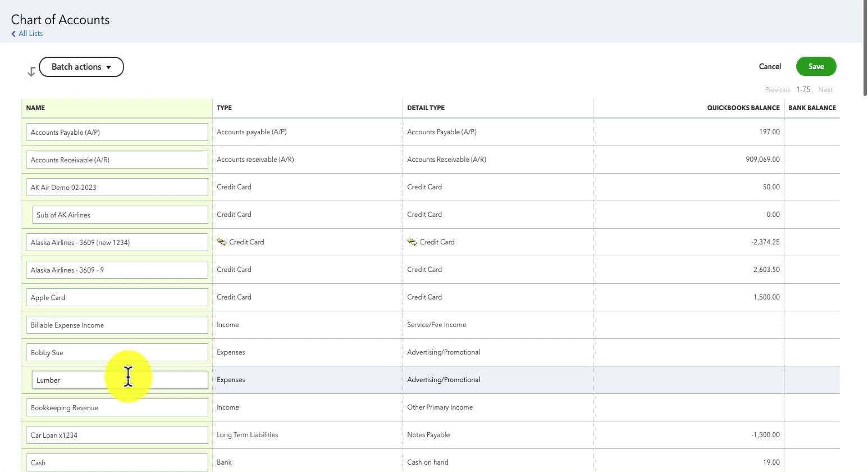868x472 pixels.
Task: Edit the Car Loan x1234 name field
Action: 117,435
